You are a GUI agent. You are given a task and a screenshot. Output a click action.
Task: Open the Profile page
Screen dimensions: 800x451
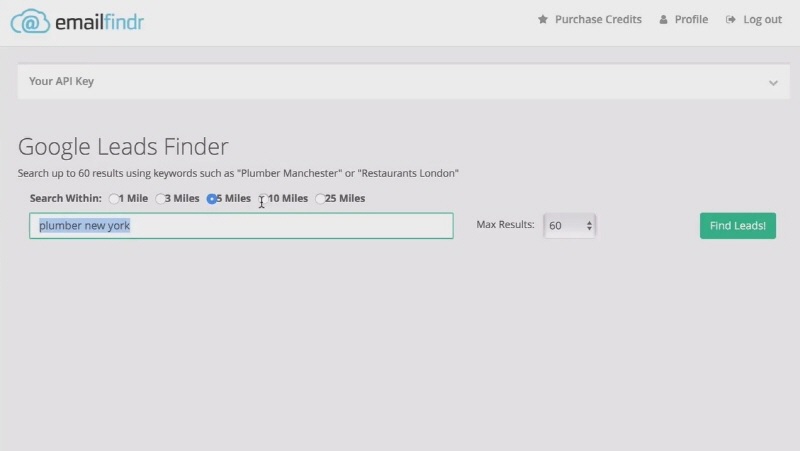click(x=691, y=19)
